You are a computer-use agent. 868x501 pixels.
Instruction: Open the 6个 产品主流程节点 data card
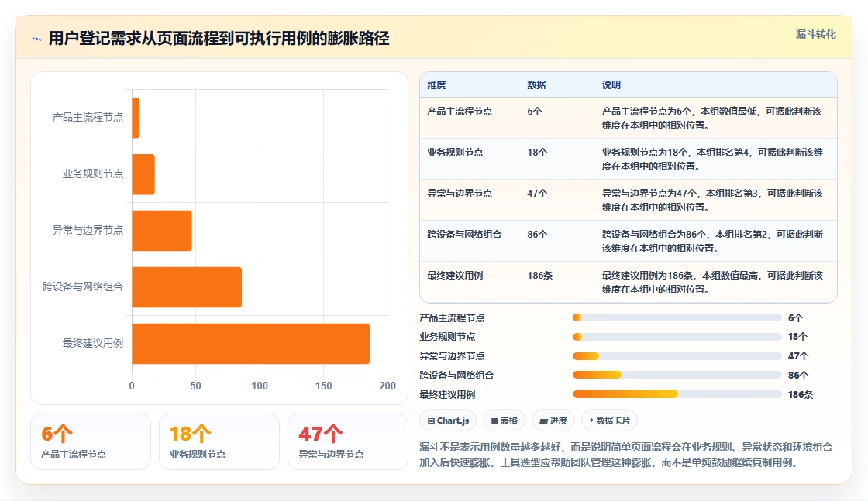[x=91, y=441]
